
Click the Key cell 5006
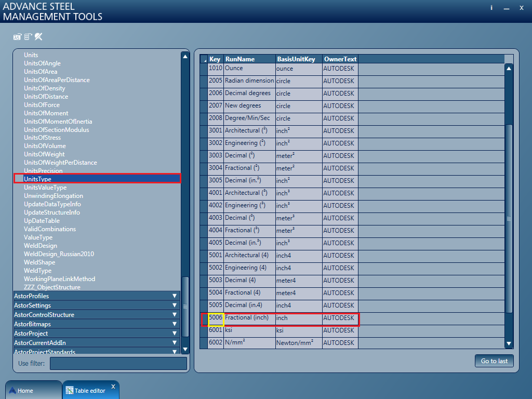click(216, 320)
